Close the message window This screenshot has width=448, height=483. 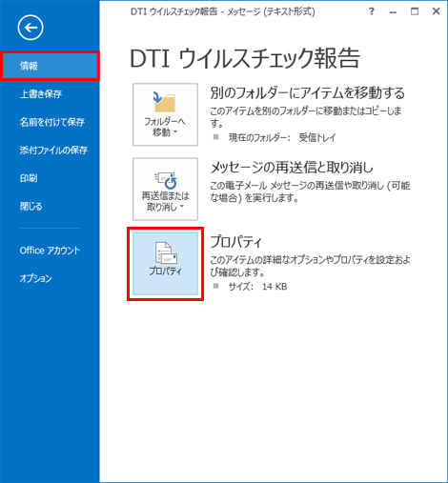click(437, 11)
